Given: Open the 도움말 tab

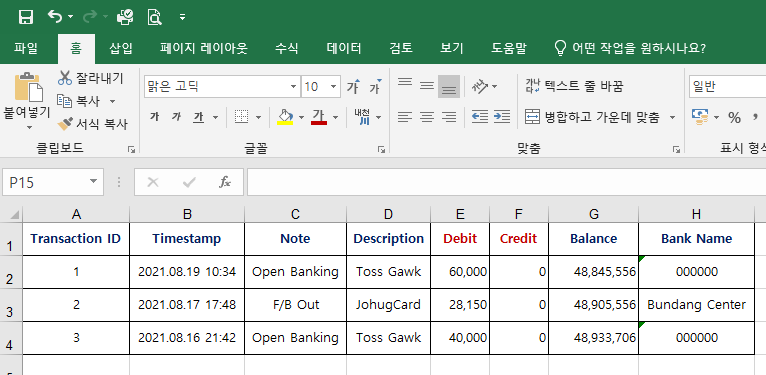Looking at the screenshot, I should coord(509,48).
